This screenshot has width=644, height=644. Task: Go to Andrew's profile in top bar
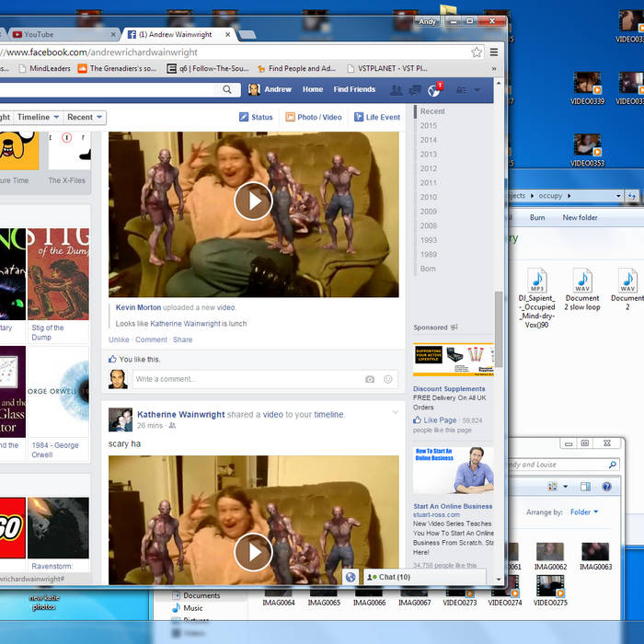click(x=270, y=89)
